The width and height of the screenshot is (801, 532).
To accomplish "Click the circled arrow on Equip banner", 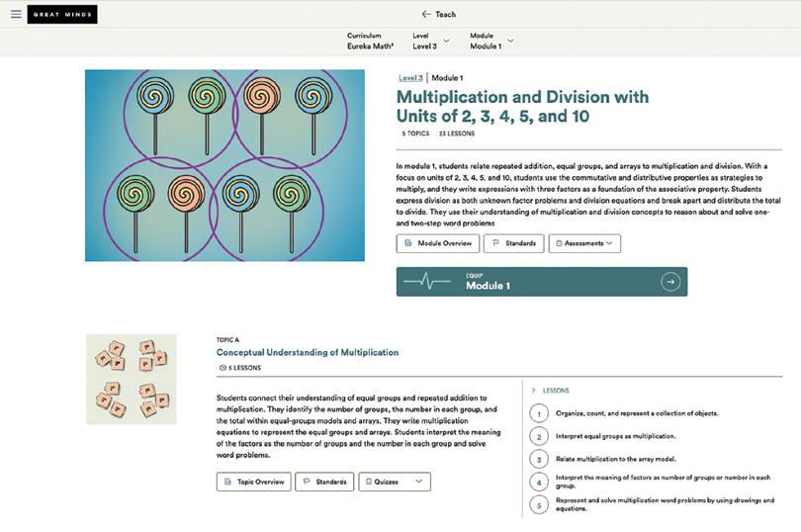I will [x=670, y=282].
